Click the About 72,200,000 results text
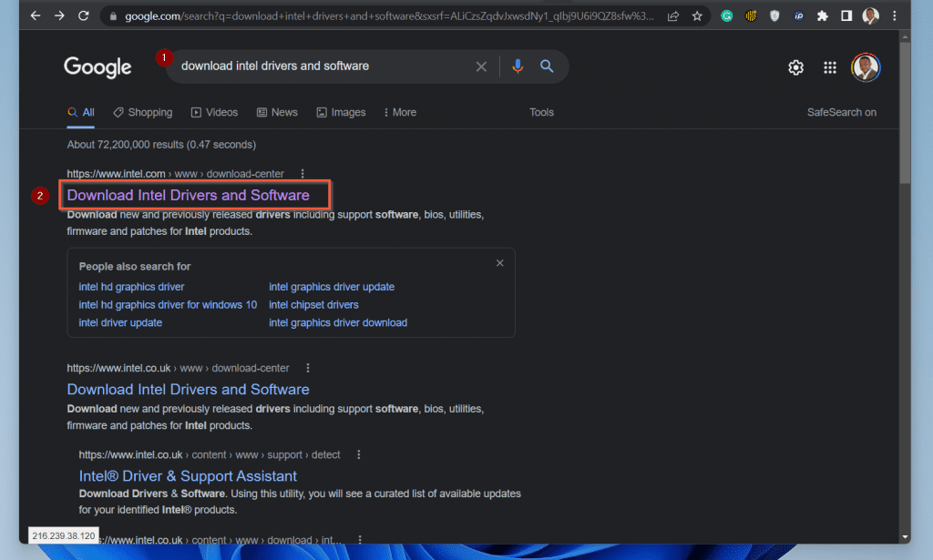The image size is (933, 560). [161, 145]
